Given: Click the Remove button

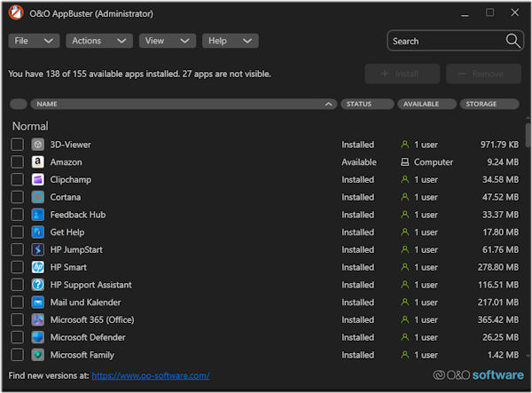Looking at the screenshot, I should tap(483, 74).
